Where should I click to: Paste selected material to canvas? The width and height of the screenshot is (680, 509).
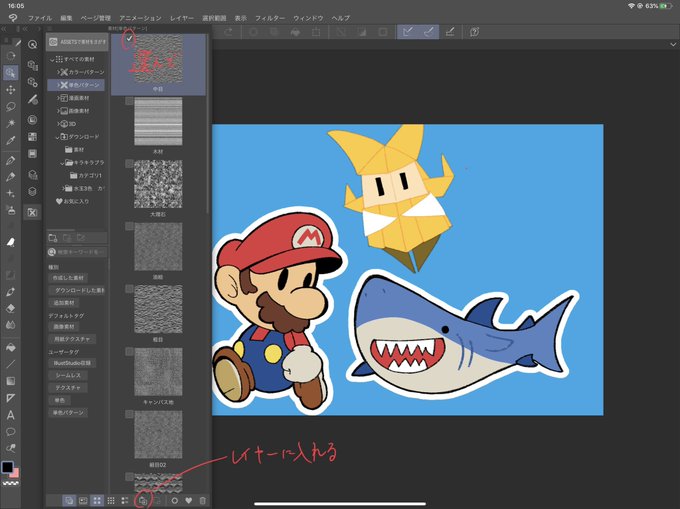(x=143, y=501)
